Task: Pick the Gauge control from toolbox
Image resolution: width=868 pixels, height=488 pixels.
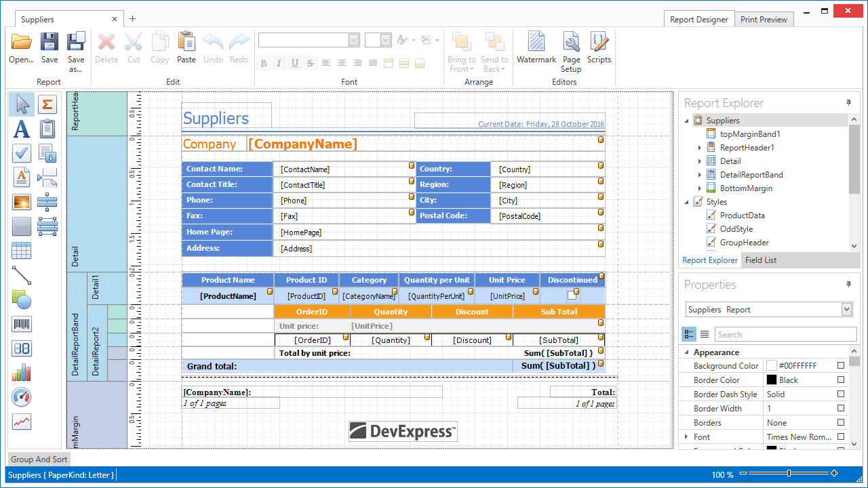Action: [22, 397]
